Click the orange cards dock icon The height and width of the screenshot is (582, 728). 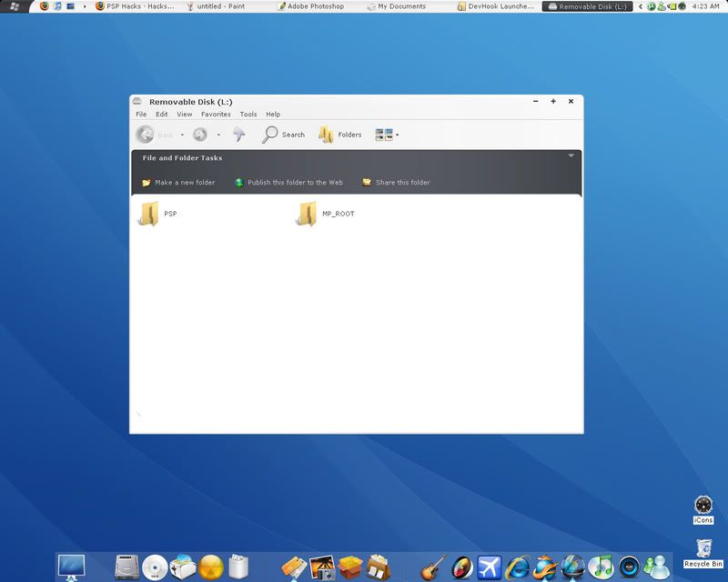point(294,568)
